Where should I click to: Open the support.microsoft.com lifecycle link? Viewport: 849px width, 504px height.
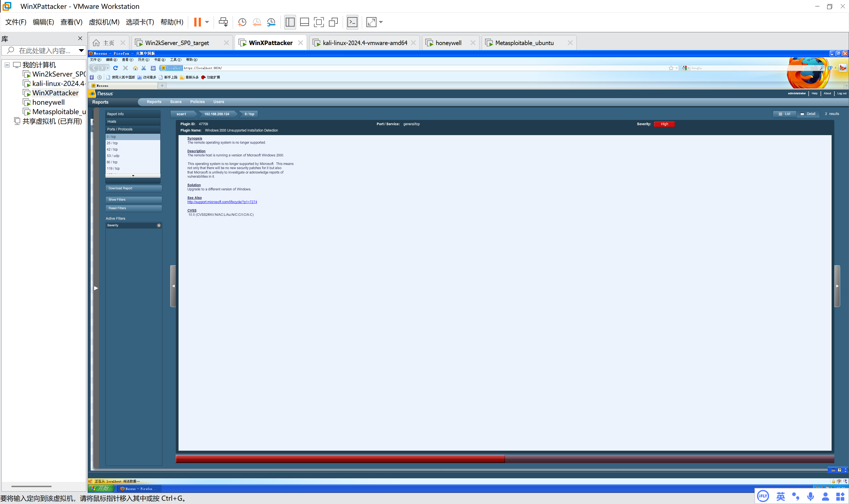click(222, 202)
